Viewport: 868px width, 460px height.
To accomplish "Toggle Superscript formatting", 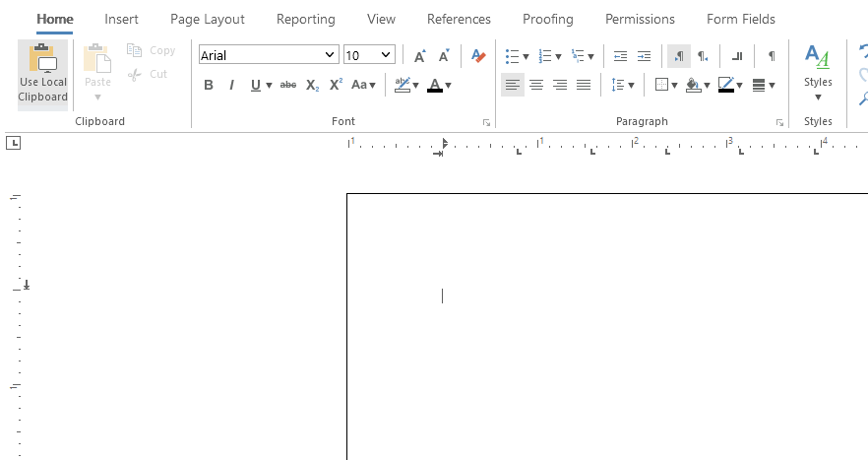I will pos(336,85).
